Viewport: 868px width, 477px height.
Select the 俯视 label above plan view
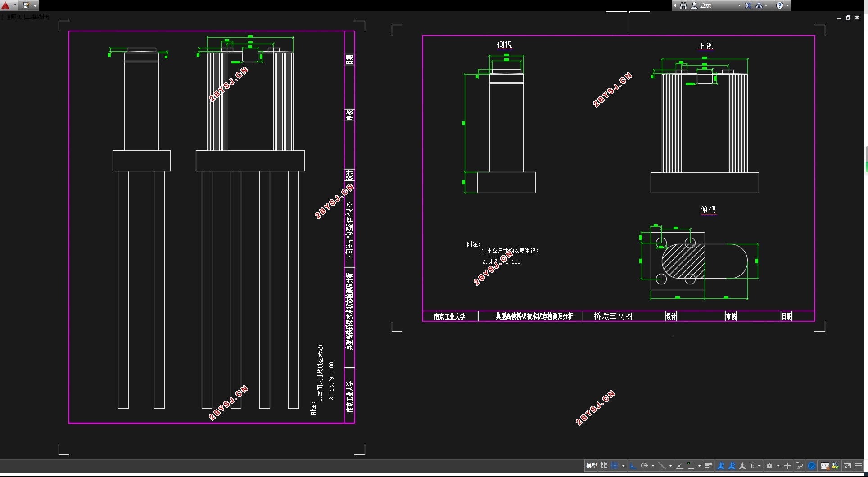point(708,209)
